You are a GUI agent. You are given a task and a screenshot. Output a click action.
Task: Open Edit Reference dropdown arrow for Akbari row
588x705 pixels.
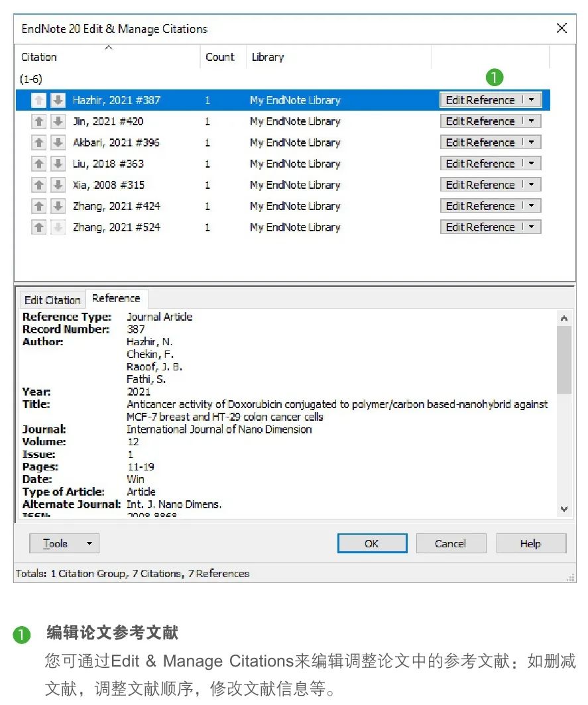click(x=531, y=142)
